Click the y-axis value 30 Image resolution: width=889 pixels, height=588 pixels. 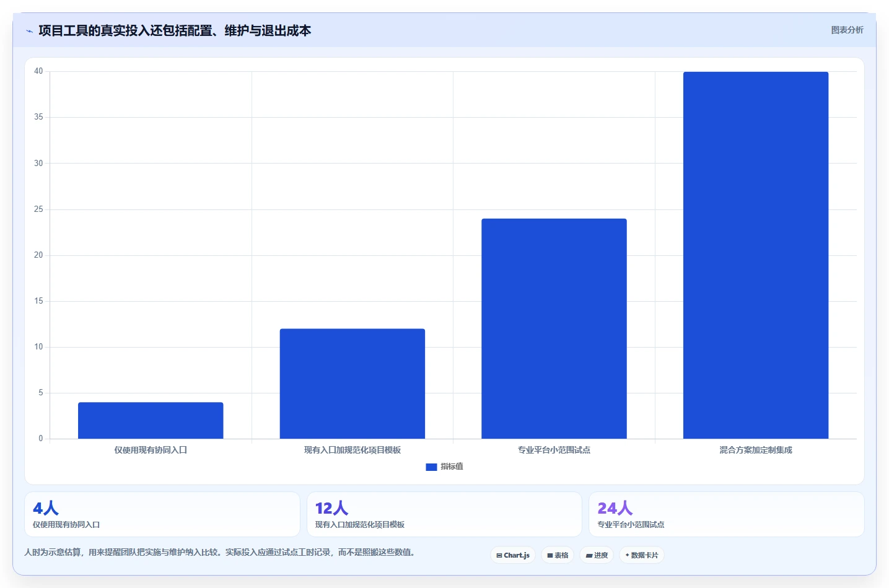(x=38, y=163)
